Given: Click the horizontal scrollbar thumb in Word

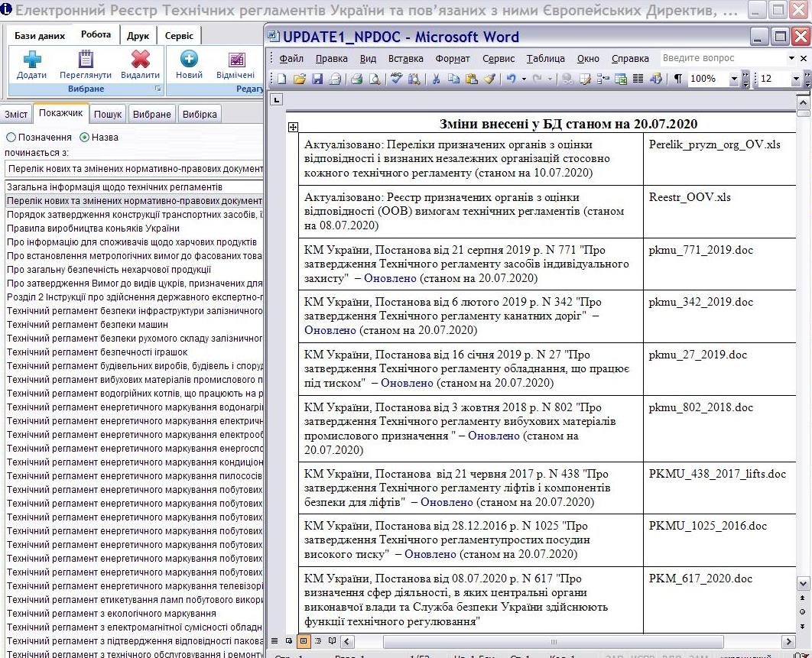Looking at the screenshot, I should point(553,642).
